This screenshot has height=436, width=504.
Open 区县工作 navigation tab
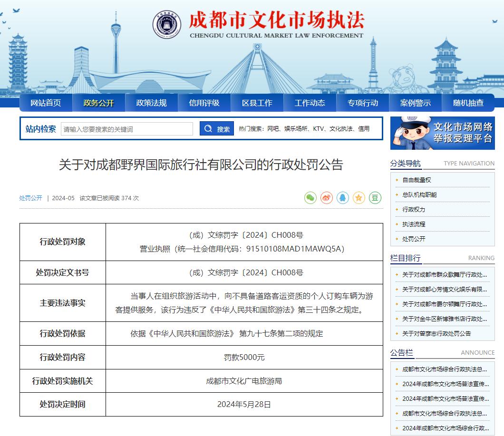[257, 103]
